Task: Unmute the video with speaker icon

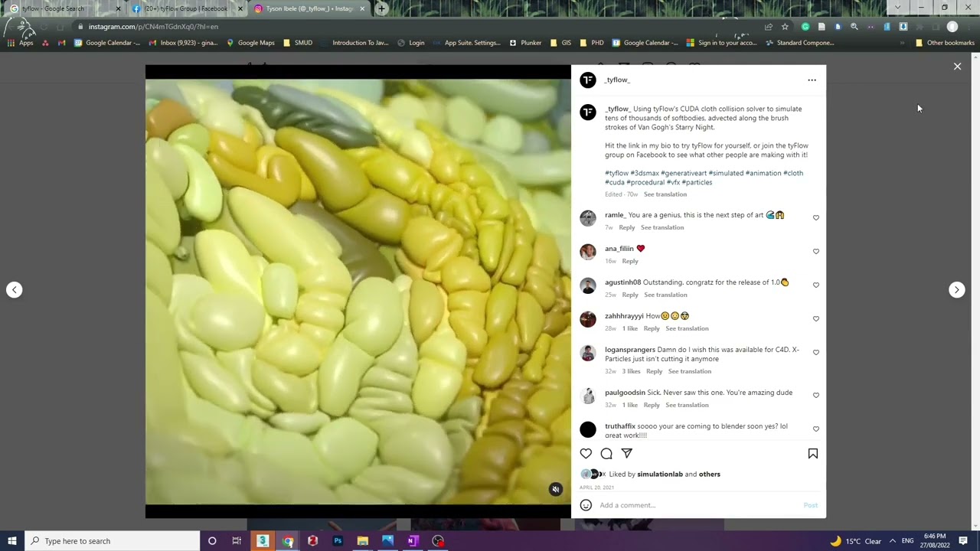Action: tap(556, 490)
